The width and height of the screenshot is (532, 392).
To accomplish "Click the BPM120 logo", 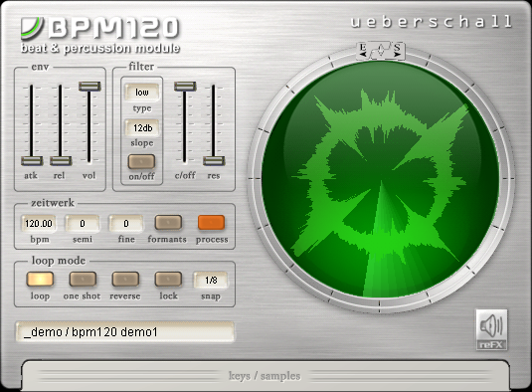I will pos(99,28).
